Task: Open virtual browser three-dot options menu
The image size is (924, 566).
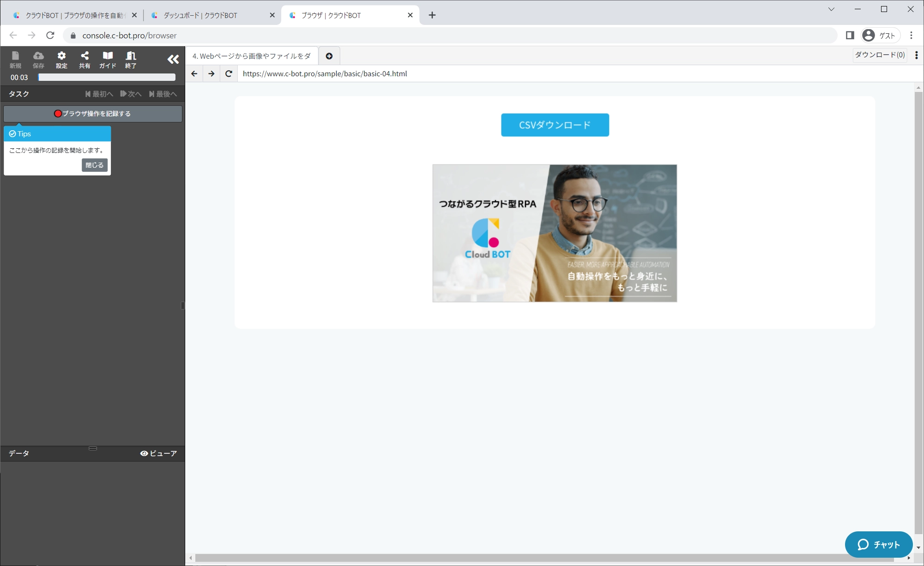Action: [916, 55]
